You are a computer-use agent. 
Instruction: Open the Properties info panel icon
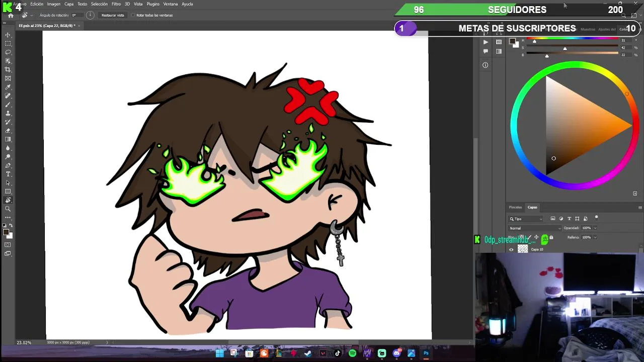486,65
